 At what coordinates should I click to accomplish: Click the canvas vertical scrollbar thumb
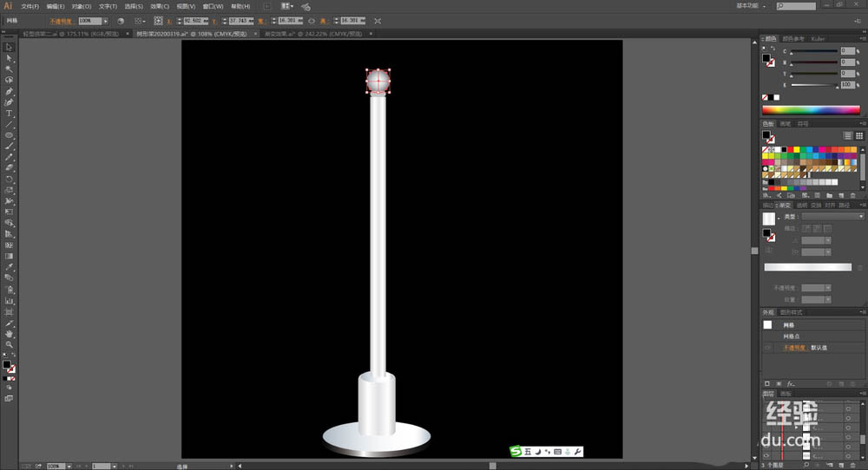tap(754, 251)
